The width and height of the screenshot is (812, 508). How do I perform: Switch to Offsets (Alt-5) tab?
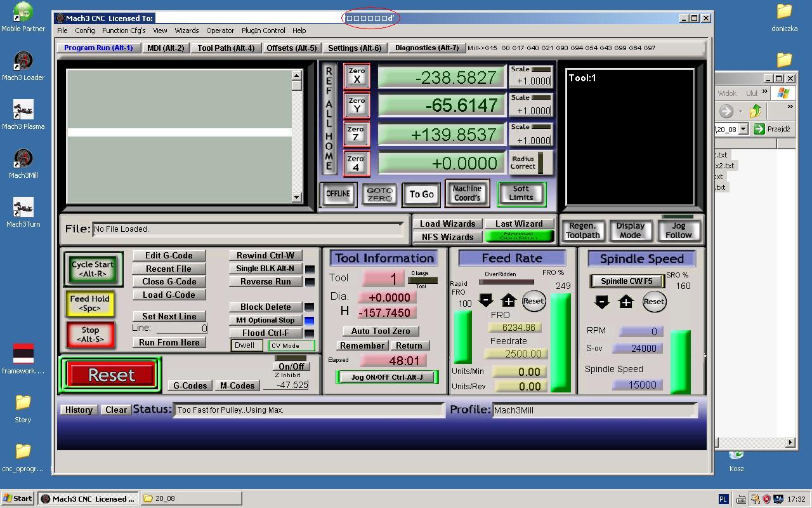[x=291, y=48]
